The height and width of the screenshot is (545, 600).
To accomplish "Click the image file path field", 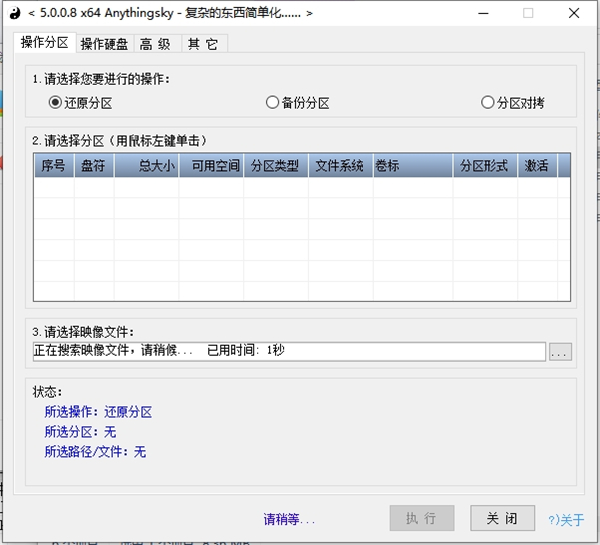I will [289, 351].
